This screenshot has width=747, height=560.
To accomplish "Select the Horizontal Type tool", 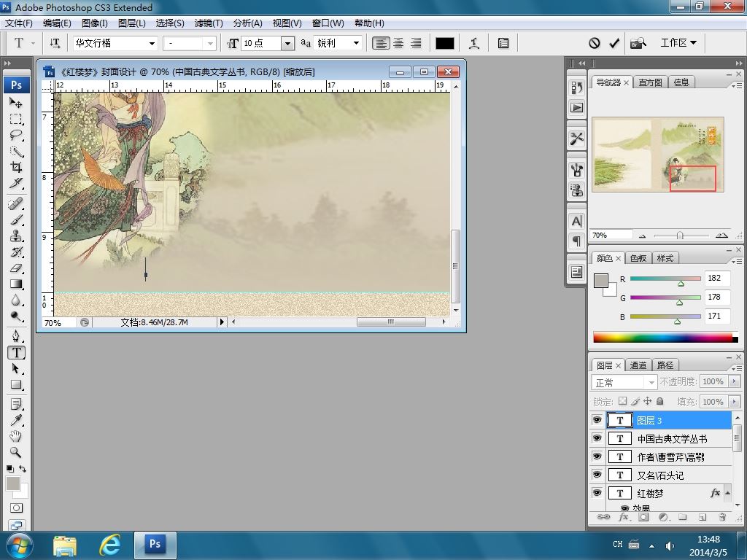I will click(16, 352).
